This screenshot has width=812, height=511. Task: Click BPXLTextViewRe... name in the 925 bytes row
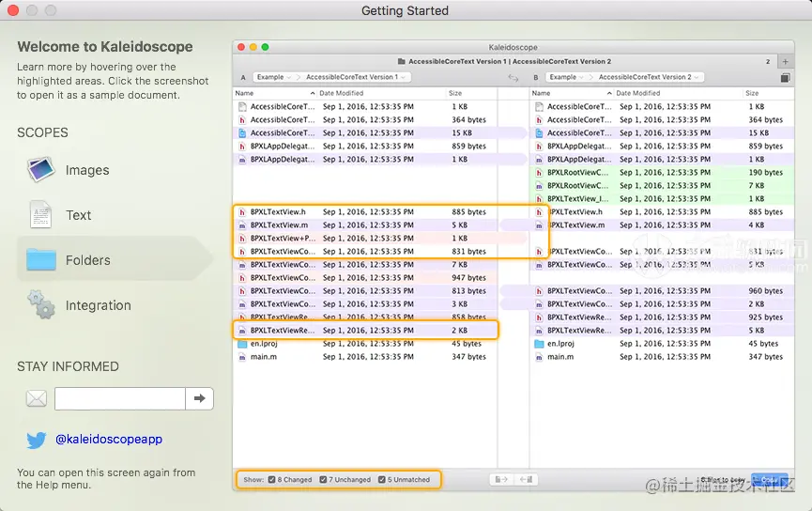pos(579,317)
